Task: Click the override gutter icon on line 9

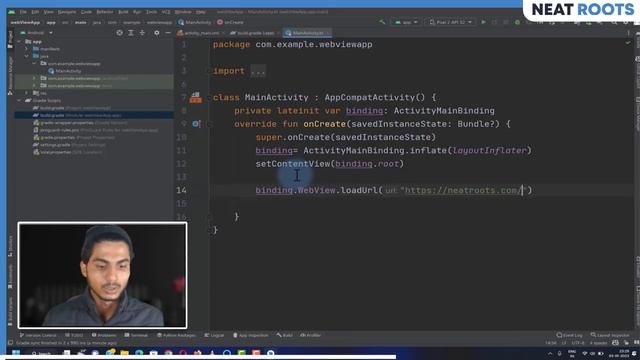Action: coord(196,124)
